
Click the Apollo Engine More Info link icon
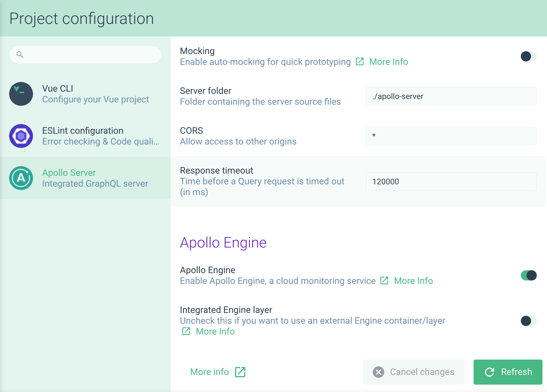pyautogui.click(x=384, y=280)
